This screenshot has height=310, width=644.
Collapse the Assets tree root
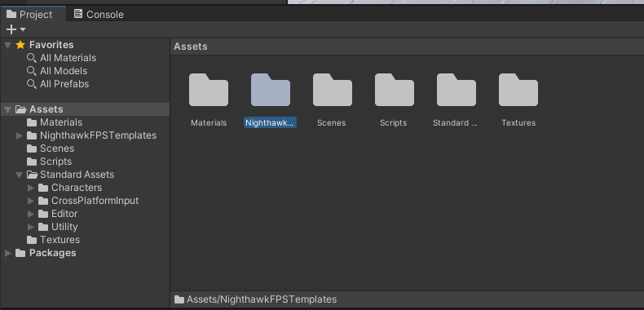click(7, 110)
